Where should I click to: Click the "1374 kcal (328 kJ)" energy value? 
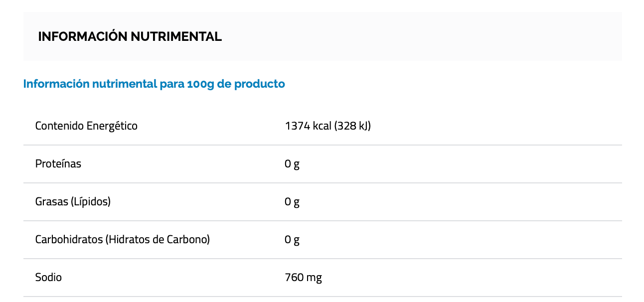(x=327, y=126)
